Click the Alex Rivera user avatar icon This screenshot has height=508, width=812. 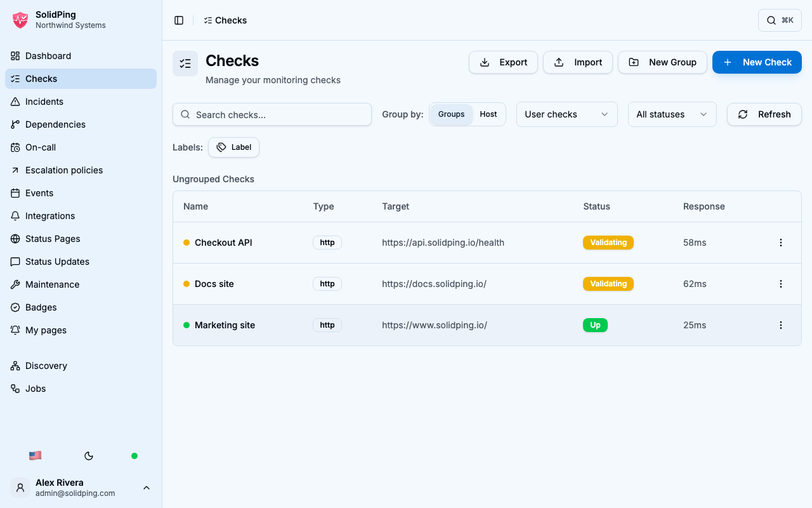pos(20,488)
